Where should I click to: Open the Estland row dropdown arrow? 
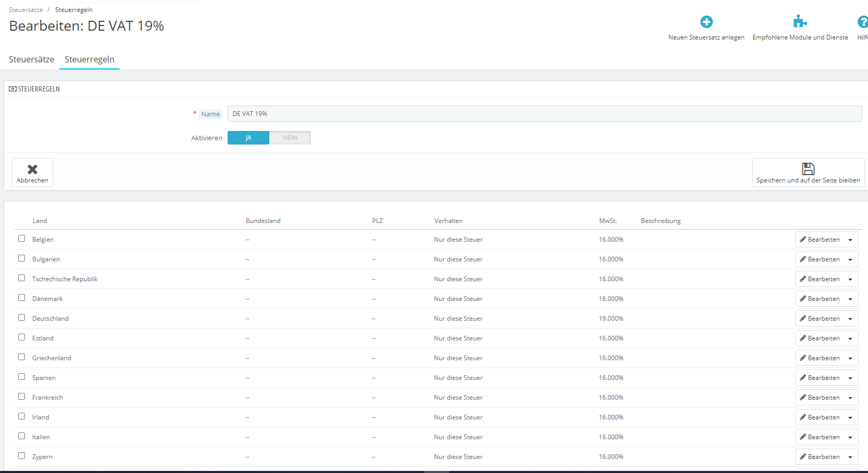(850, 338)
